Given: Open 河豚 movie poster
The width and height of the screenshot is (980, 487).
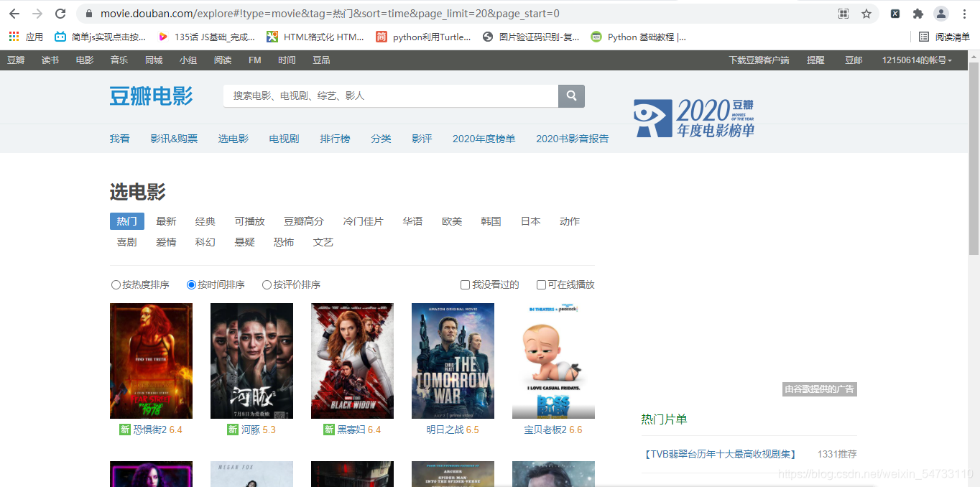Looking at the screenshot, I should (x=251, y=361).
